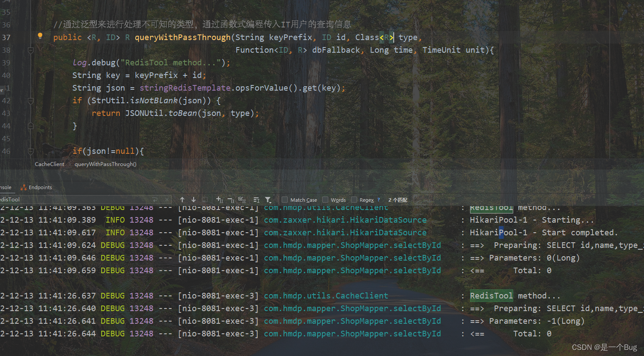Click the log.debug statement on line 39

click(x=151, y=63)
